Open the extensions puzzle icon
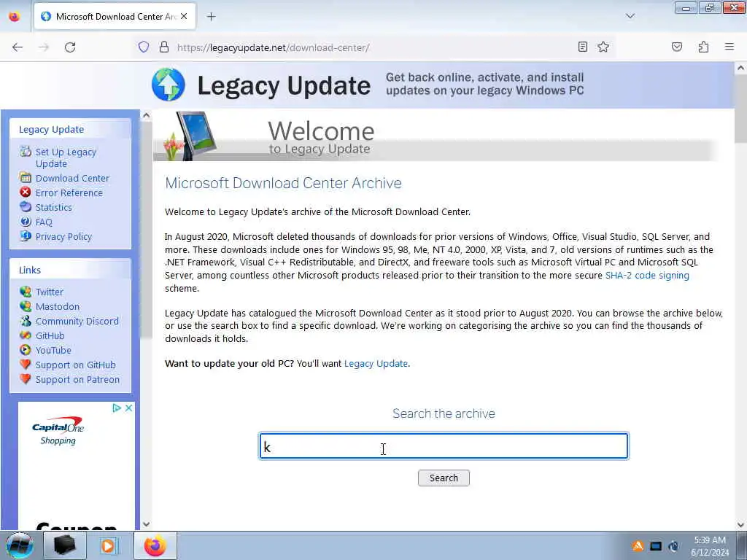The height and width of the screenshot is (560, 747). coord(703,47)
